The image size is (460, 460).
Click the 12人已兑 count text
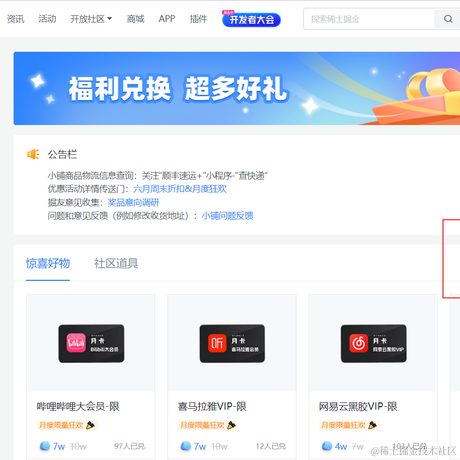click(271, 446)
